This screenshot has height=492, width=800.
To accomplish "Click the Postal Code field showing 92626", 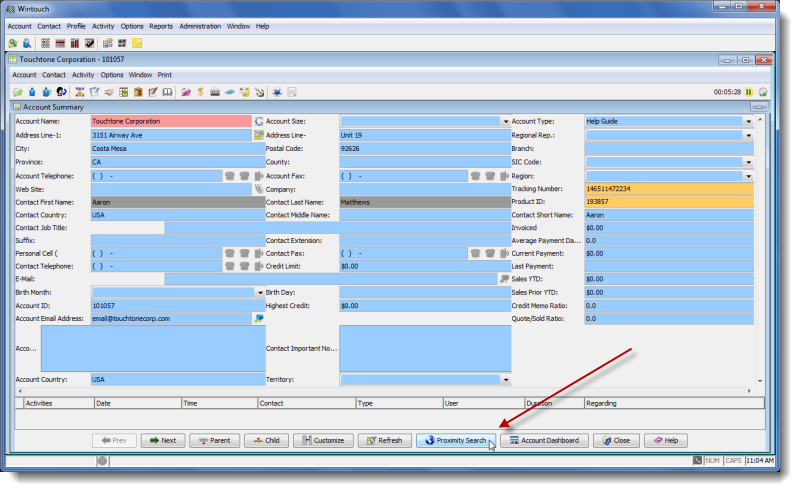I will tap(424, 149).
